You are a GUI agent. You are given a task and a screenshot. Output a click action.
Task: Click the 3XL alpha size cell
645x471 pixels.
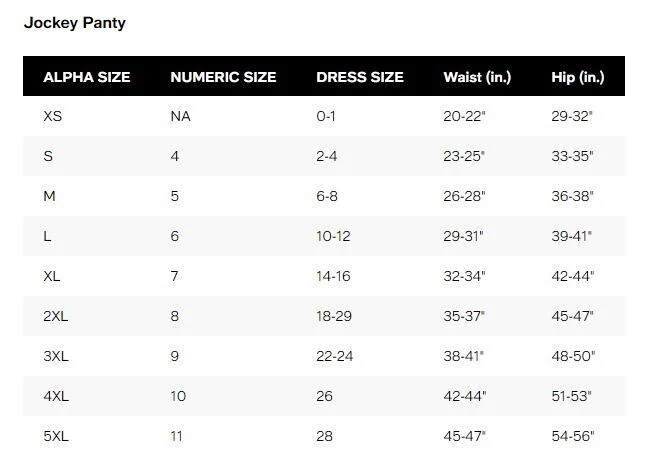[55, 356]
